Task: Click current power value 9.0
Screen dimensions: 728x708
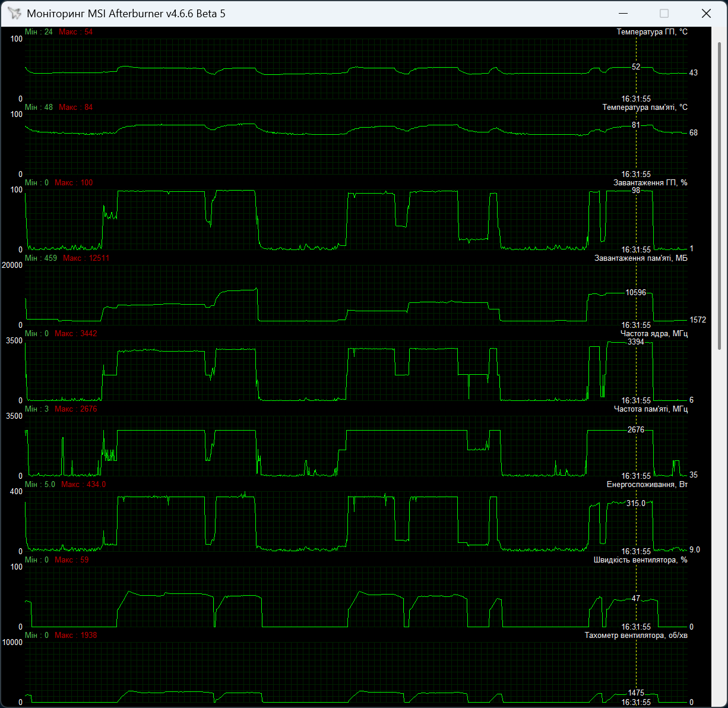Action: click(x=695, y=549)
